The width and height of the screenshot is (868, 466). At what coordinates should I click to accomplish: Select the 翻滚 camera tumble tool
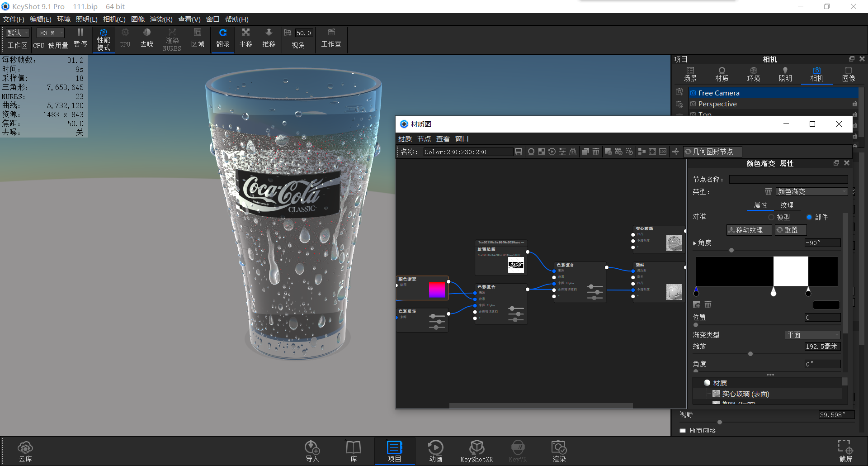point(222,39)
